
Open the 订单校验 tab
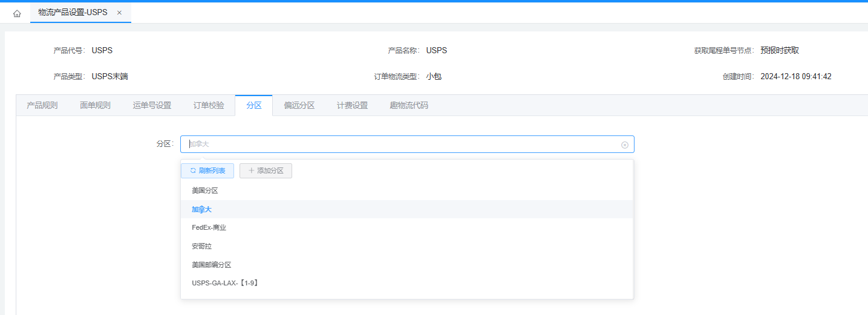209,105
